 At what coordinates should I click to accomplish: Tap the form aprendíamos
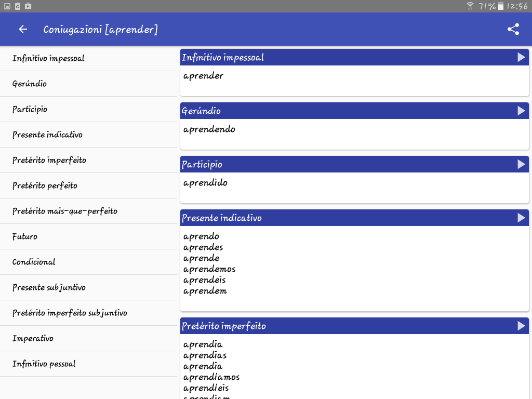tap(211, 377)
